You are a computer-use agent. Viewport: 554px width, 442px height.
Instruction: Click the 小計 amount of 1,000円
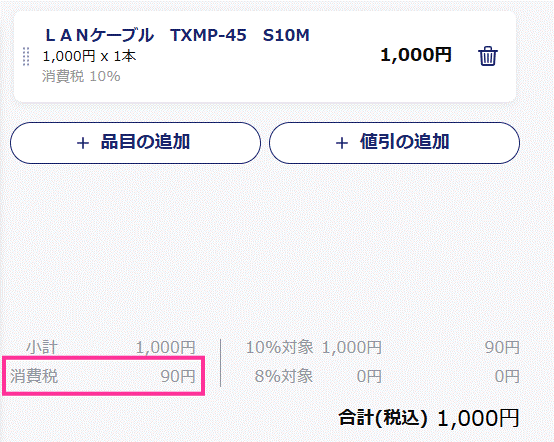166,347
